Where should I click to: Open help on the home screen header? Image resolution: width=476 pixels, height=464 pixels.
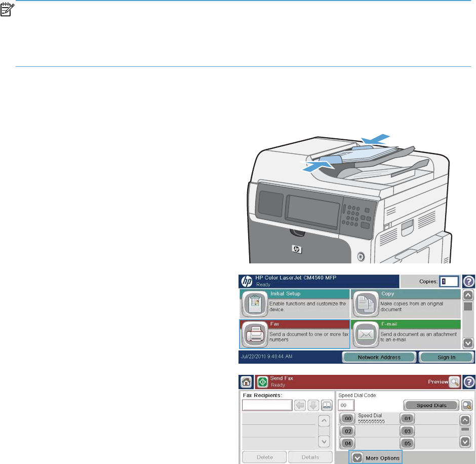coord(468,282)
